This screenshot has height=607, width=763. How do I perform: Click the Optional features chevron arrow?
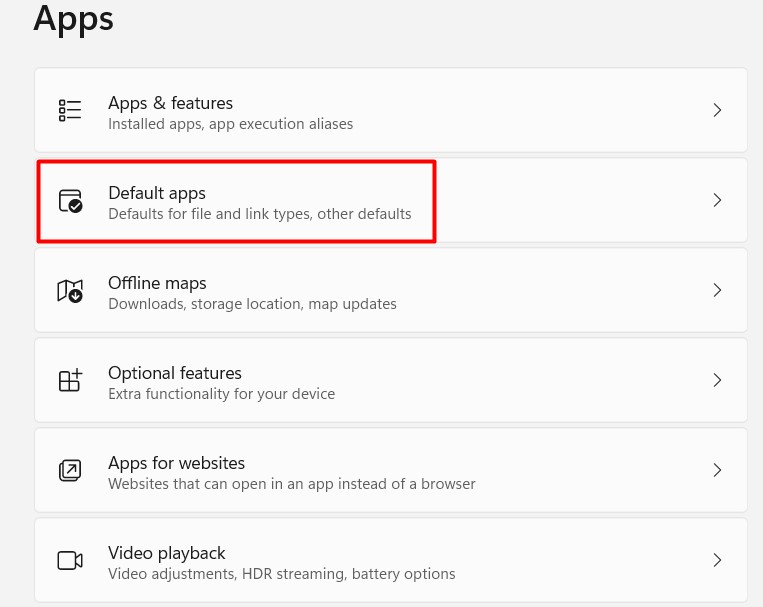pos(717,380)
